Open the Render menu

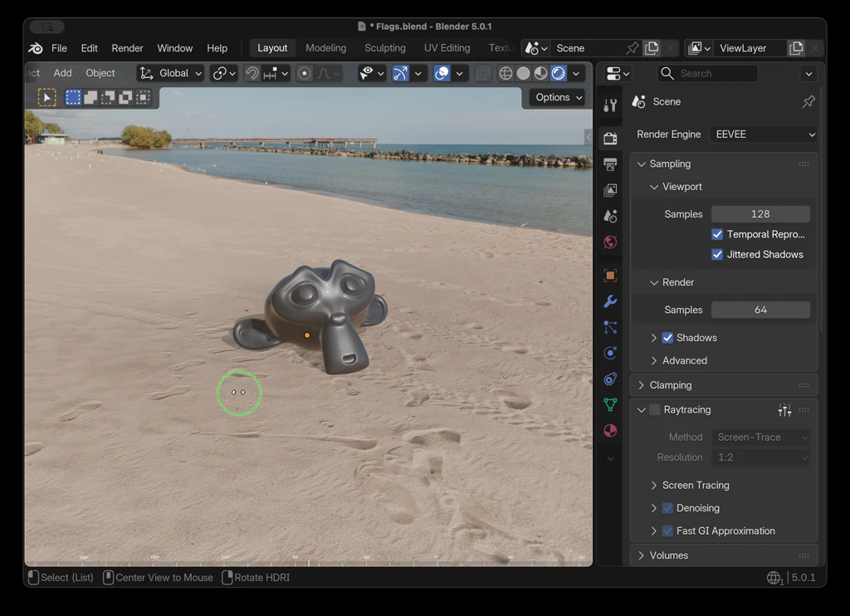tap(127, 47)
